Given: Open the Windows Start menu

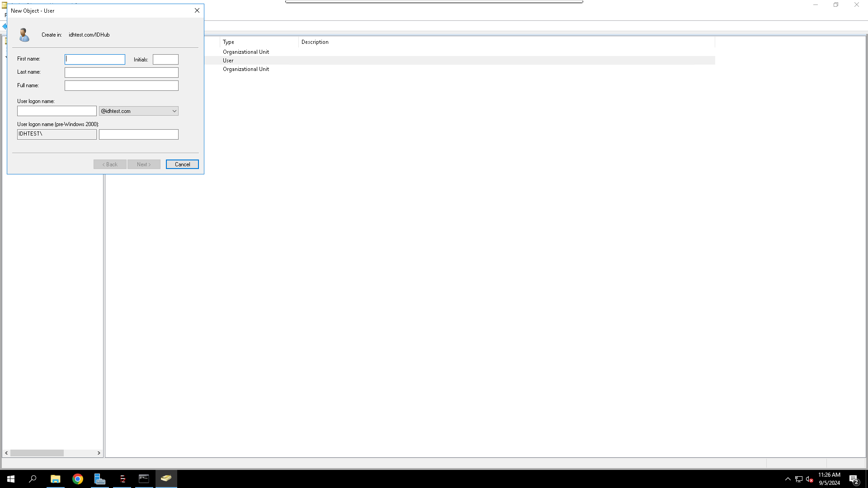Looking at the screenshot, I should point(11,479).
